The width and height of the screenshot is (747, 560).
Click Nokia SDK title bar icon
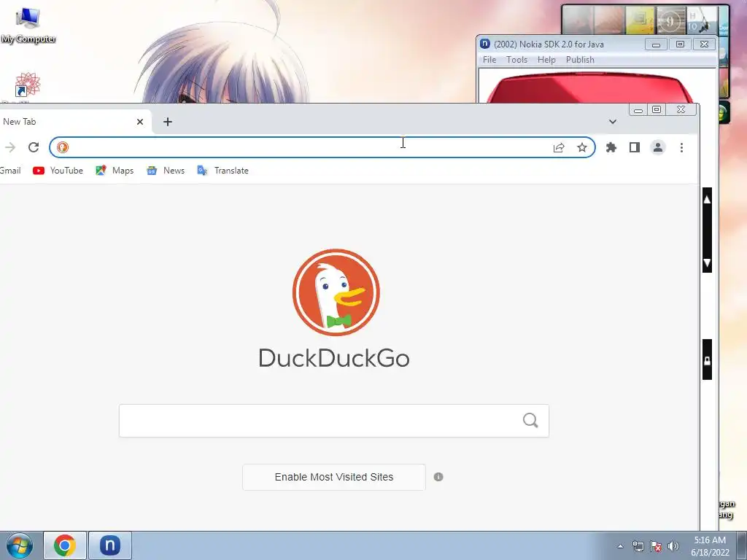pyautogui.click(x=485, y=44)
